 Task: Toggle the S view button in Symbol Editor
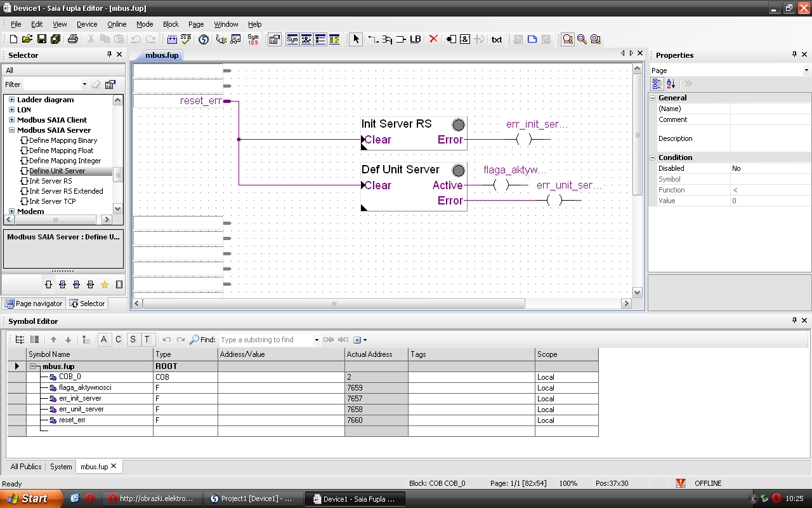coord(133,340)
